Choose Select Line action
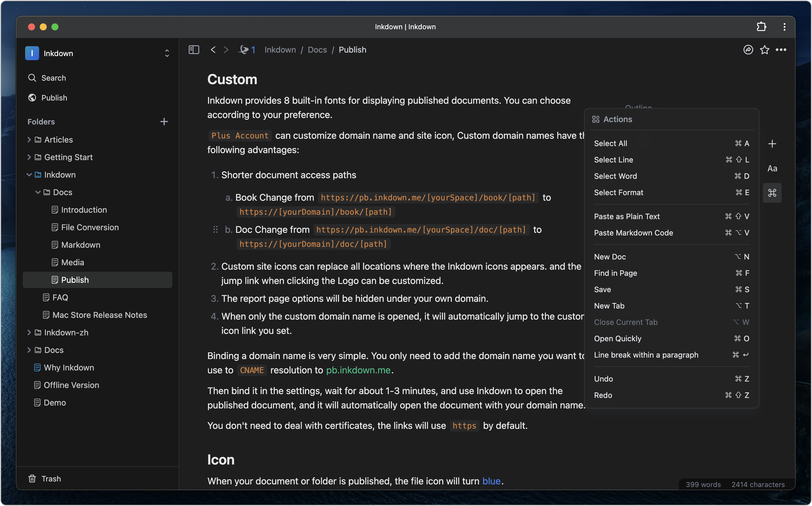This screenshot has height=506, width=812. [671, 160]
